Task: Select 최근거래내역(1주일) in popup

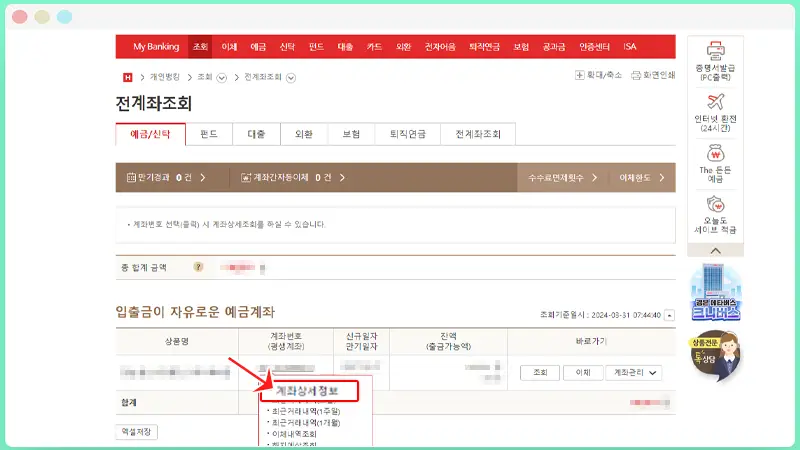Action: tap(306, 411)
